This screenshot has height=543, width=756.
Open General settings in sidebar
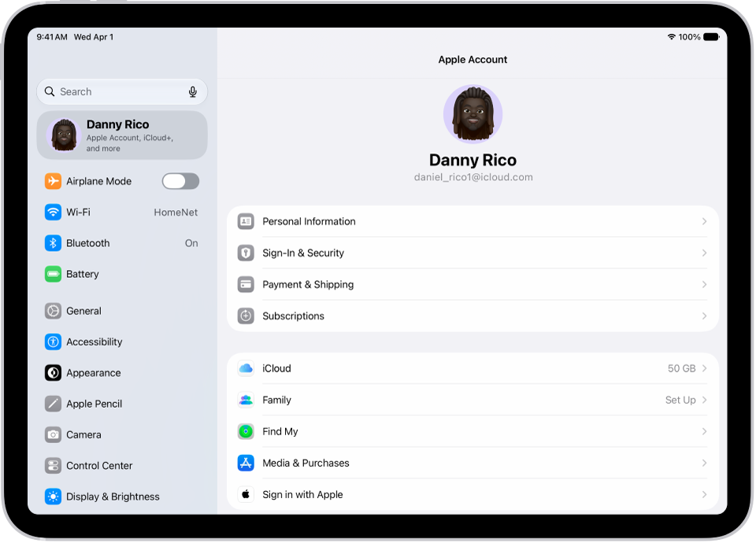click(x=122, y=312)
